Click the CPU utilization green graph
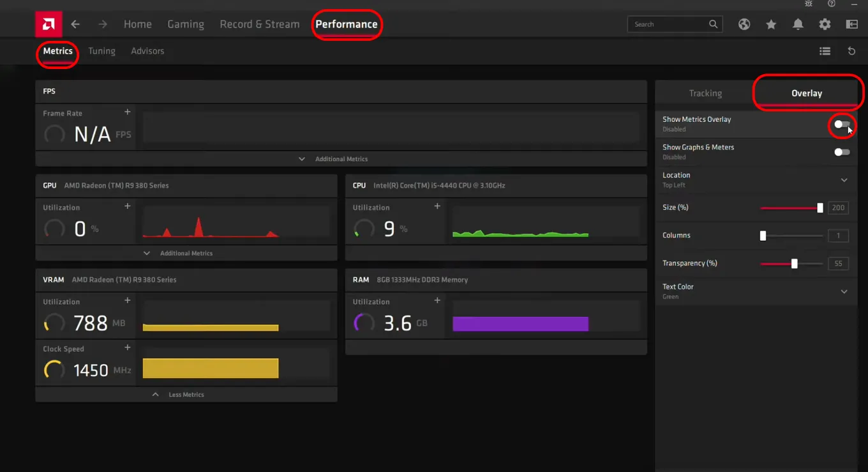The width and height of the screenshot is (868, 472). pos(546,223)
